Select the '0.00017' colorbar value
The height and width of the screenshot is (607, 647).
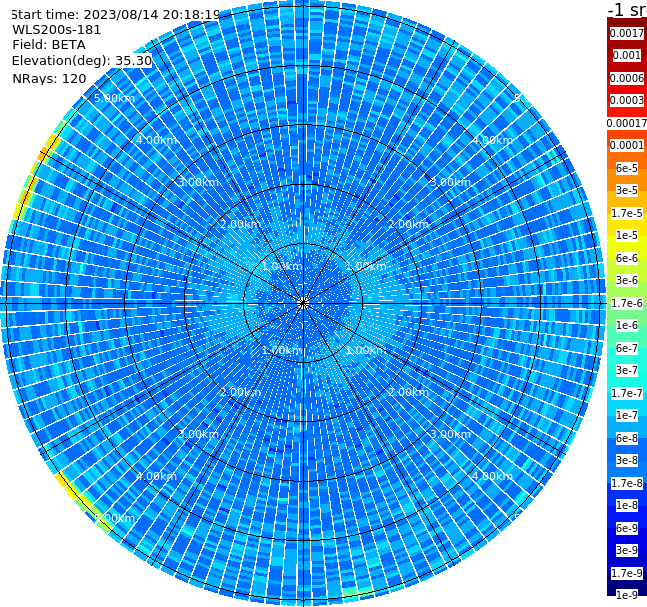pos(627,123)
